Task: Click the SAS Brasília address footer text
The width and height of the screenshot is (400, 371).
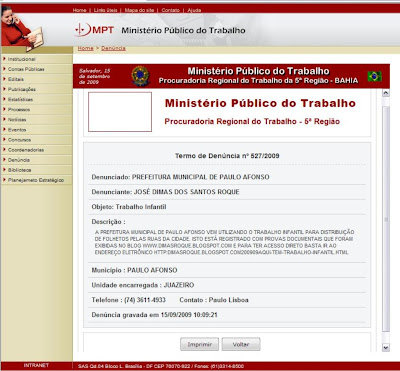Action: [161, 366]
